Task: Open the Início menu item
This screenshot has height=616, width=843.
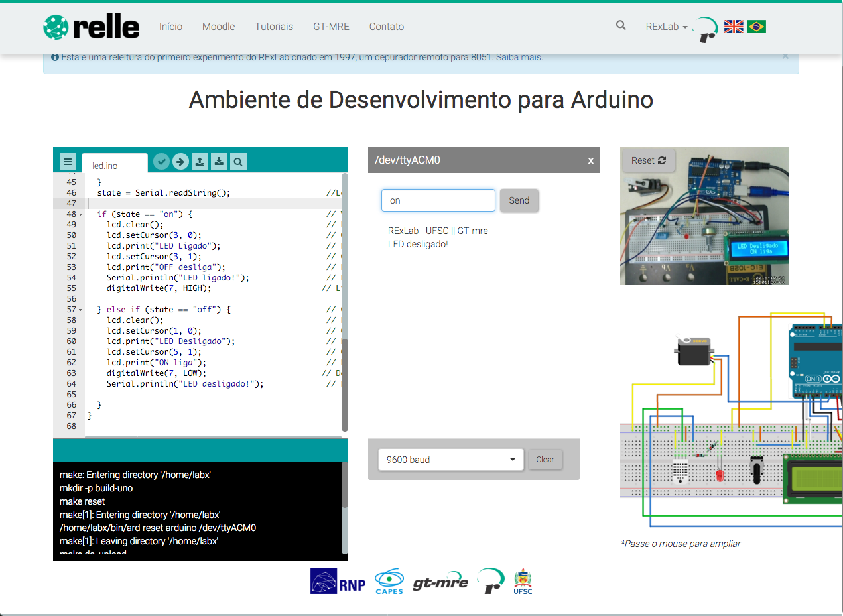Action: point(170,27)
